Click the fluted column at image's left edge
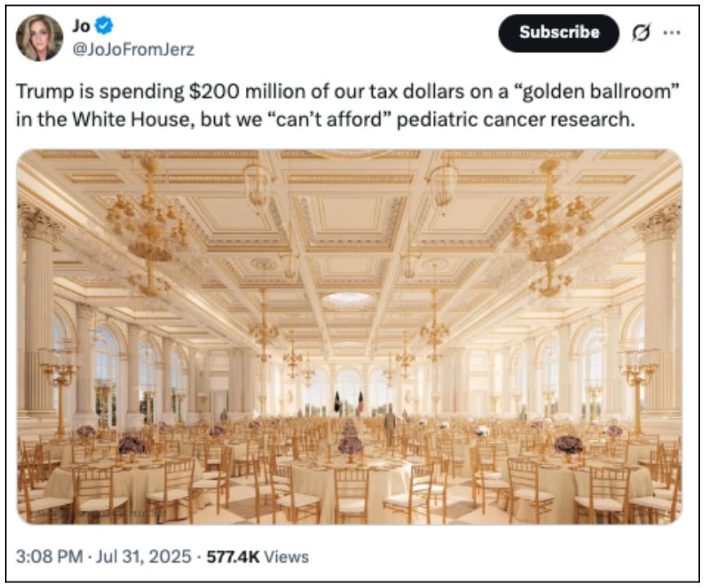This screenshot has width=705, height=588. click(x=37, y=318)
